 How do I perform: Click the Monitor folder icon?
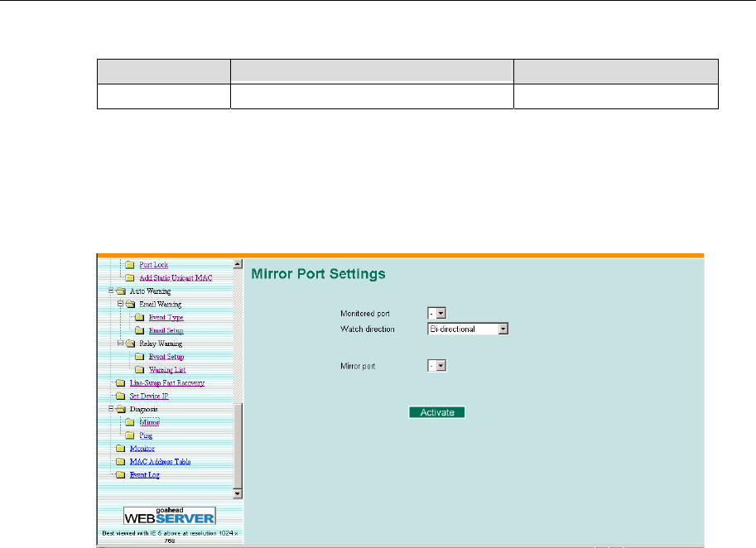[x=121, y=448]
